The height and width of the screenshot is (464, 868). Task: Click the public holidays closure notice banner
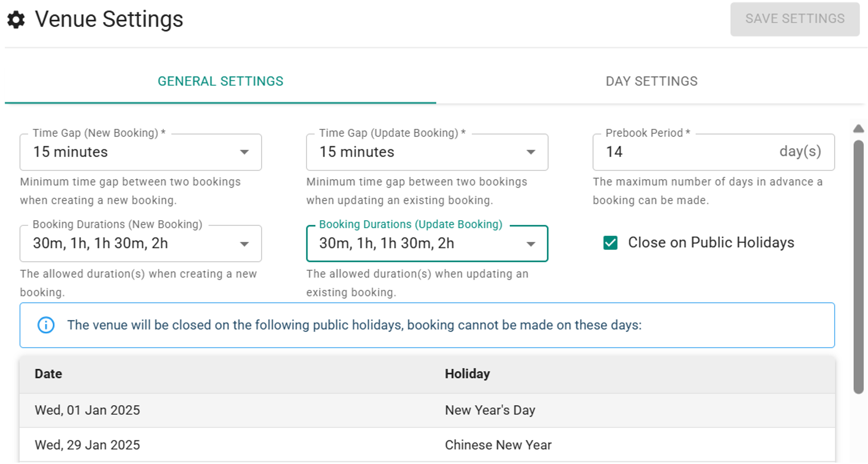point(427,325)
